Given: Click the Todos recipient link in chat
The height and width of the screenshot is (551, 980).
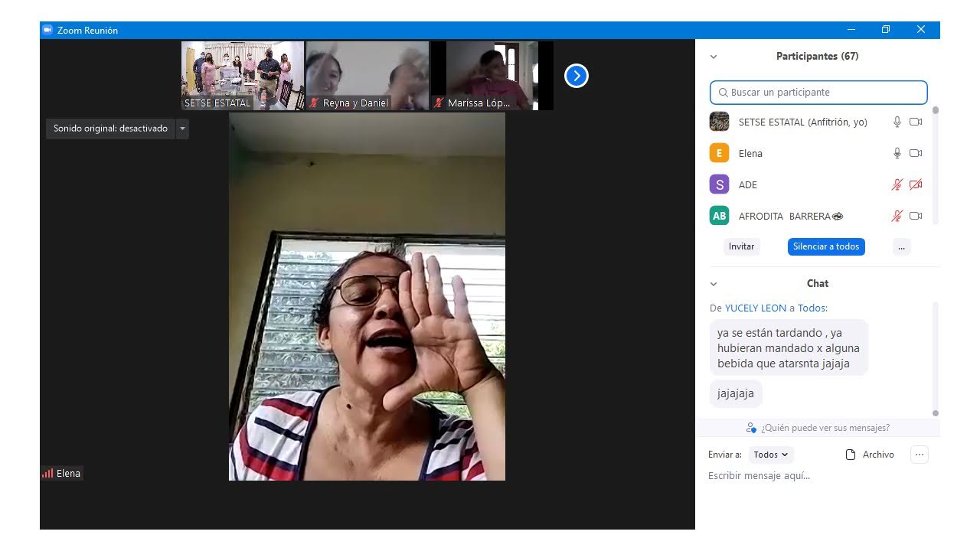Looking at the screenshot, I should pyautogui.click(x=811, y=308).
